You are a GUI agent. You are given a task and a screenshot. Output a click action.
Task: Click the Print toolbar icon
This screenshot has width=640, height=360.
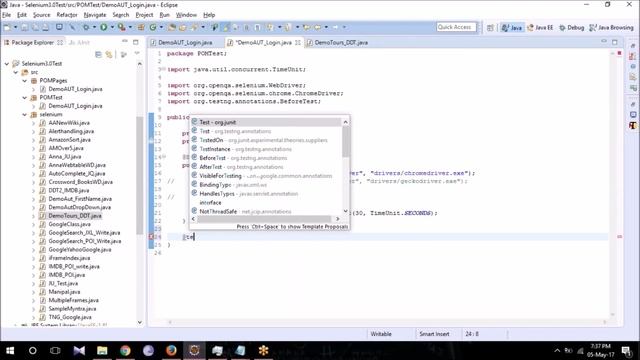45,27
